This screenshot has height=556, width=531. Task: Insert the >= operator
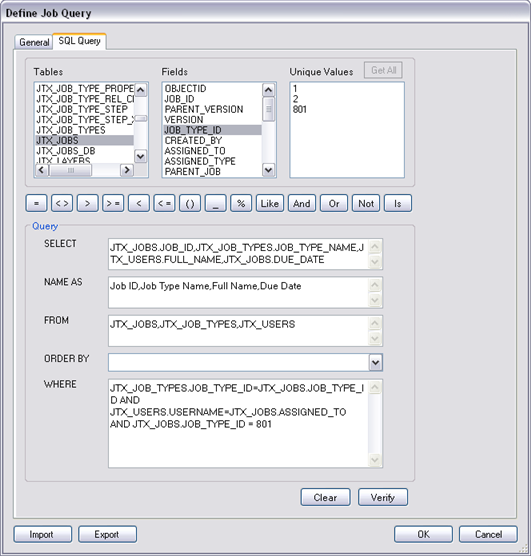click(113, 204)
